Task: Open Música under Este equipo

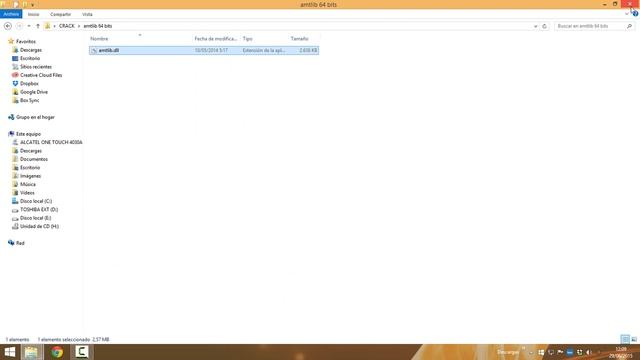Action: point(28,184)
